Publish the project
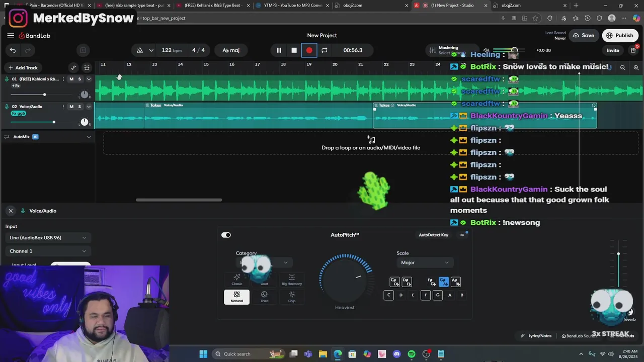Screen dimensions: 644x362 (620, 36)
